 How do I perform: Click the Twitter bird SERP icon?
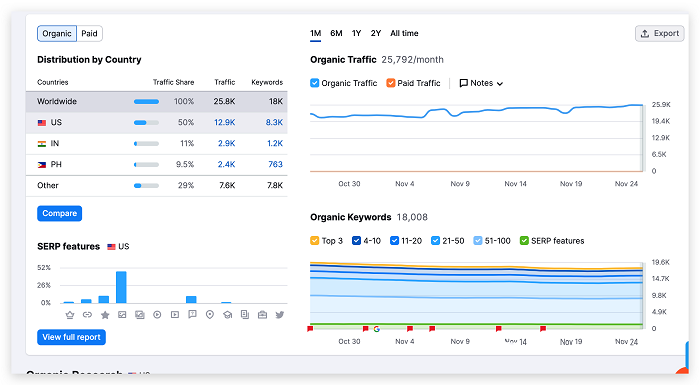[280, 315]
